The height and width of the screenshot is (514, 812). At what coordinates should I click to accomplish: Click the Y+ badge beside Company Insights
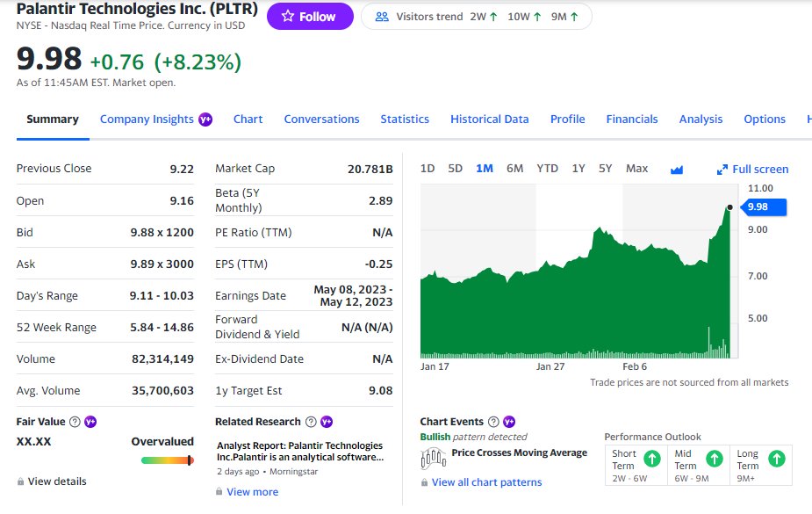(205, 119)
